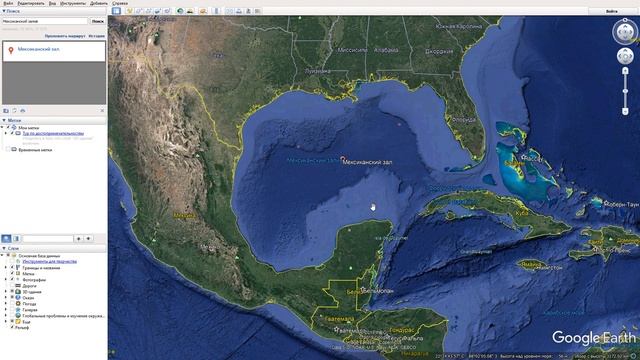Collapse the Поиск panel
The width and height of the screenshot is (640, 360).
point(4,11)
